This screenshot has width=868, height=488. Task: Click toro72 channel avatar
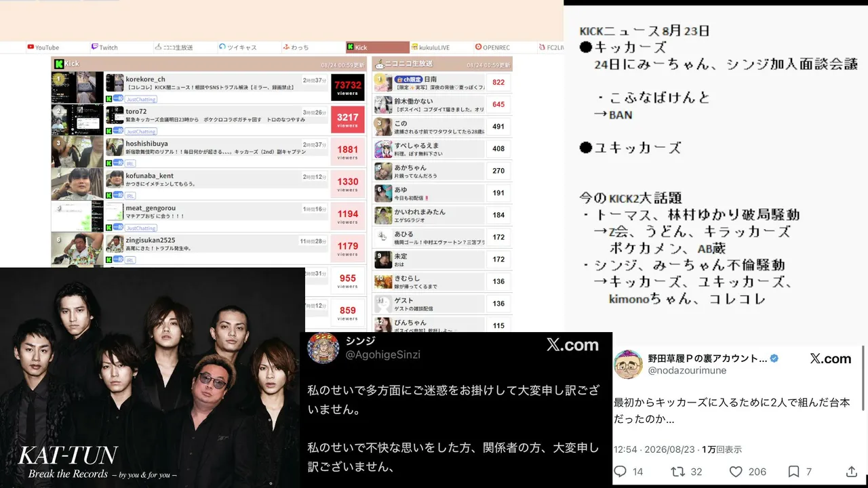pyautogui.click(x=115, y=115)
